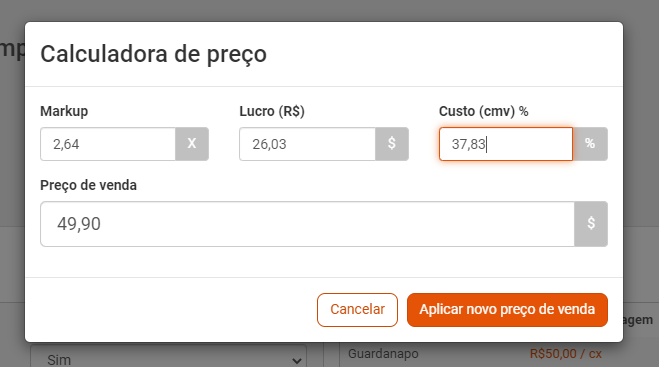The width and height of the screenshot is (659, 367).
Task: Click into the Custo (cmv) % field
Action: [x=506, y=144]
